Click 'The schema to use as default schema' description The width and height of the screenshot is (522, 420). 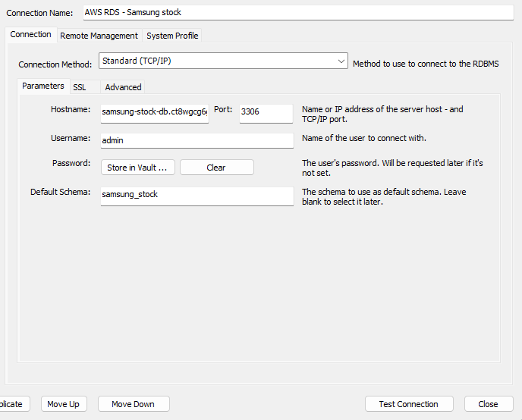tap(384, 196)
